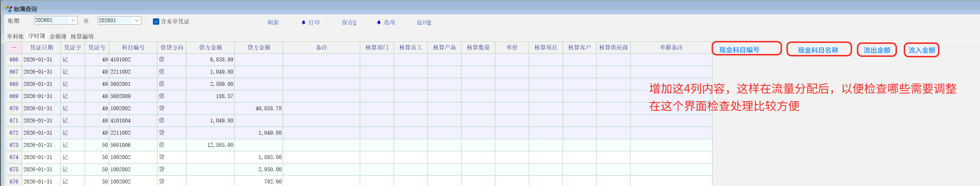This screenshot has height=186, width=980.
Task: Click the 保存S save button
Action: tap(349, 22)
